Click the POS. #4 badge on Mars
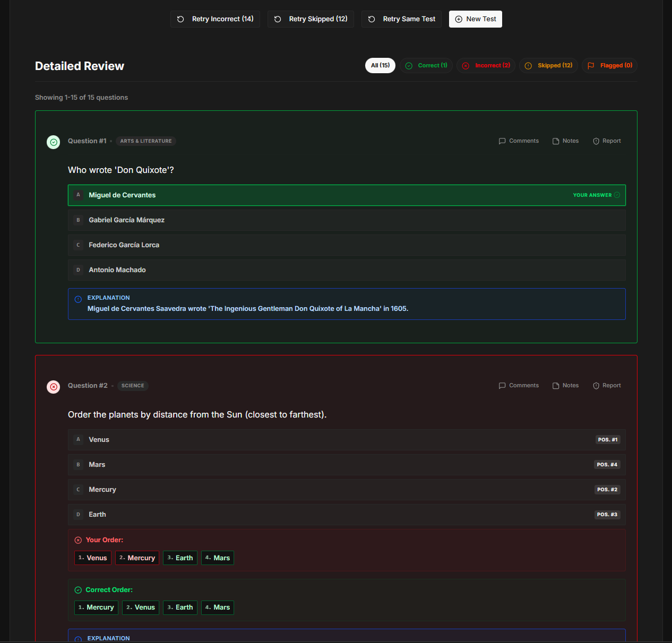672x643 pixels. coord(607,465)
